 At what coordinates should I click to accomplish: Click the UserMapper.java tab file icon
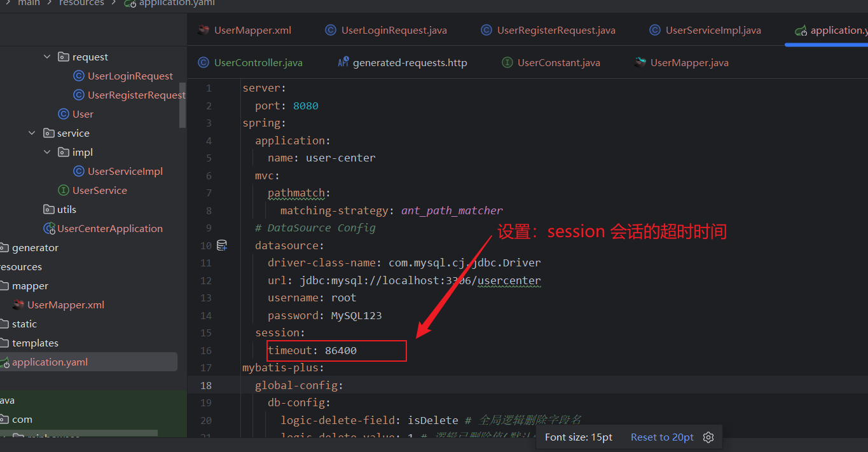(640, 62)
